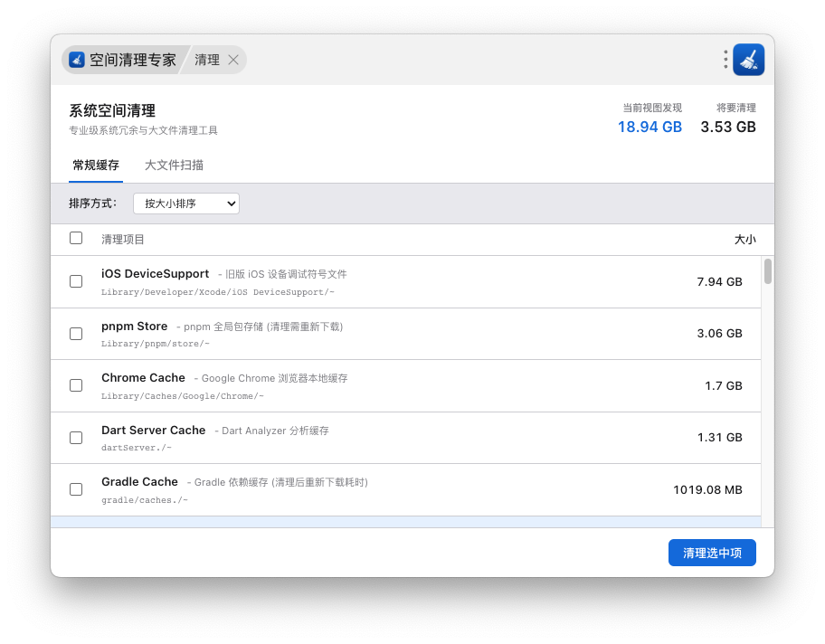
Task: Click the blue broom app icon at top right
Action: coord(748,60)
